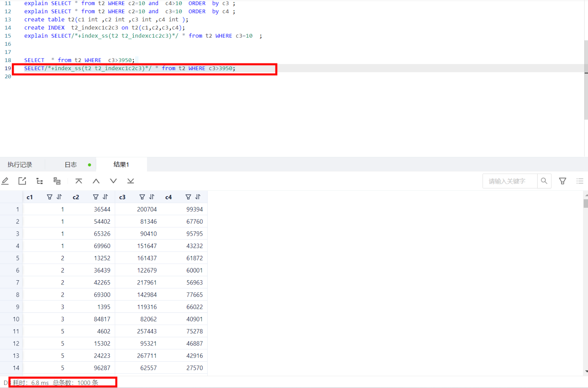
Task: Open the column list settings icon
Action: 580,181
